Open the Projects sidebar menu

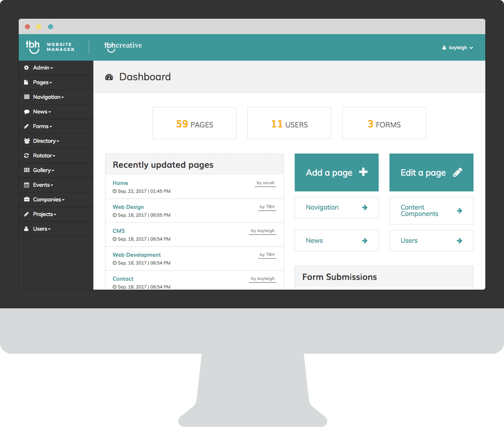point(44,214)
